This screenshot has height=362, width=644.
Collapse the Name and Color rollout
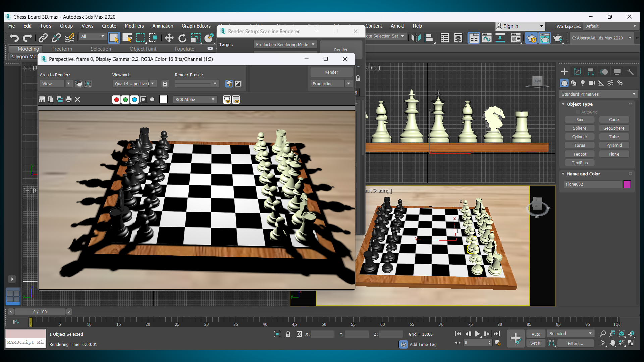(563, 174)
